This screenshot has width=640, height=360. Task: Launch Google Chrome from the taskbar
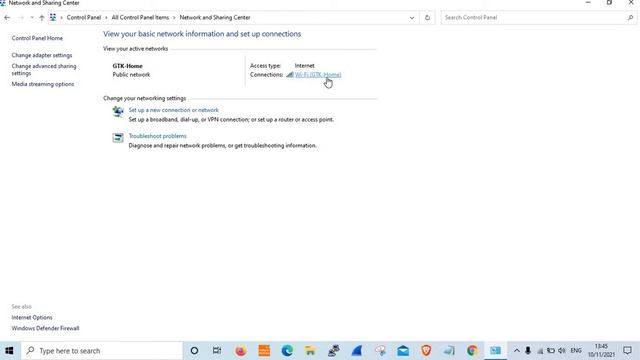(x=472, y=351)
